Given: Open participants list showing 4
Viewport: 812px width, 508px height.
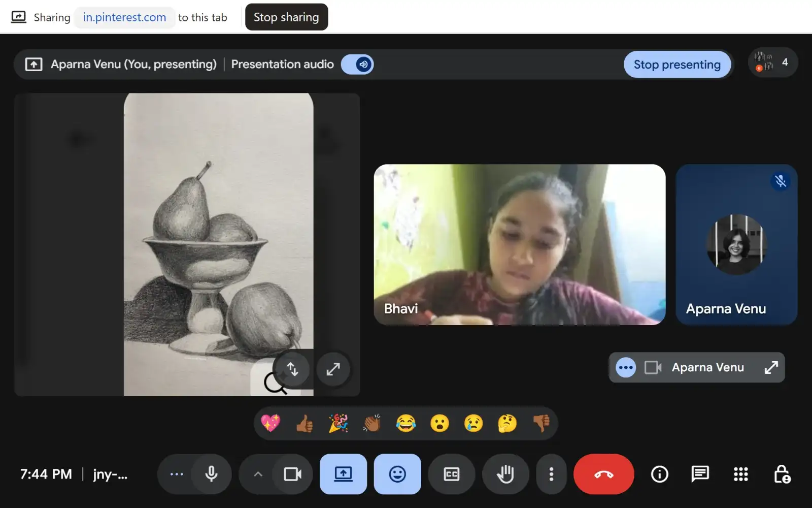Looking at the screenshot, I should (772, 62).
